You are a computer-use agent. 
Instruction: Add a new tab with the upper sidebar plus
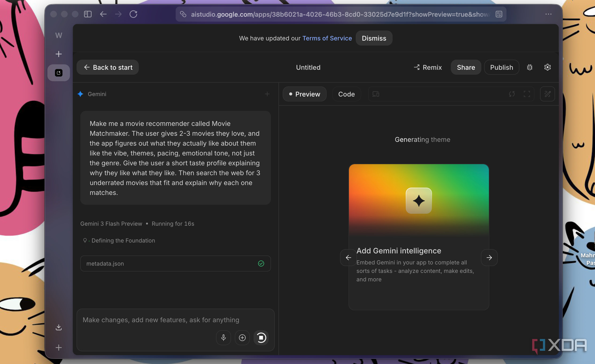tap(59, 54)
